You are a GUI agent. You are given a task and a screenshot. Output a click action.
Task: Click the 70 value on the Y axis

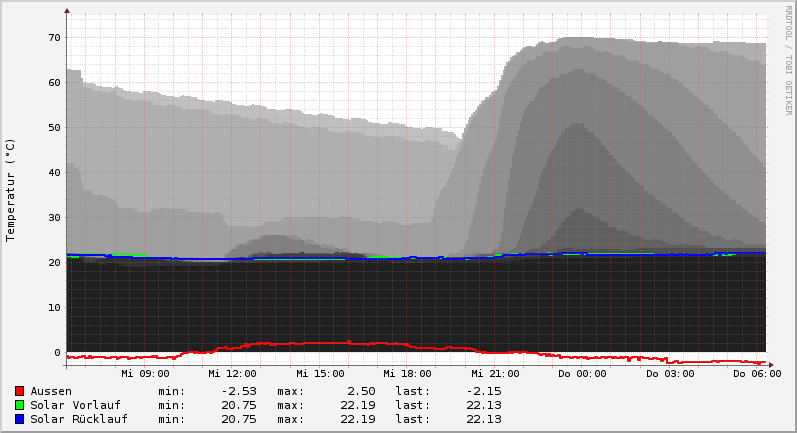click(54, 38)
